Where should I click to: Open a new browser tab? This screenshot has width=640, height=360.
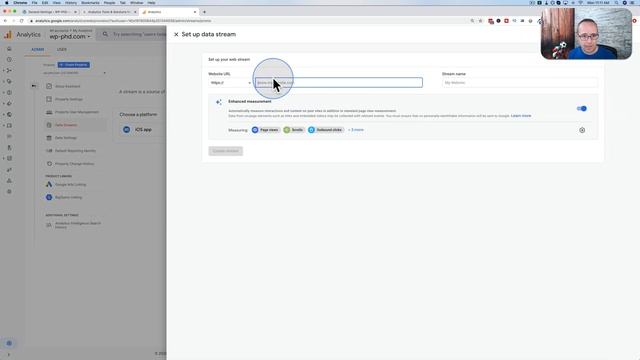click(x=204, y=12)
